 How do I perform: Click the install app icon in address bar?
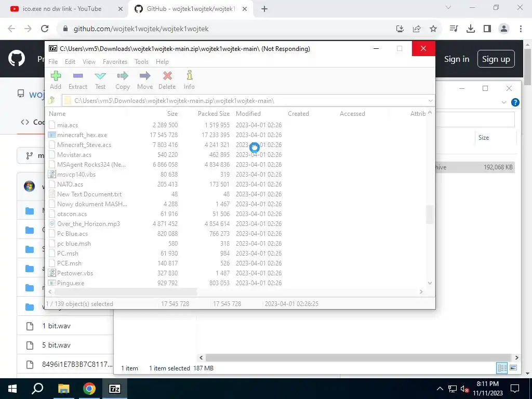[x=400, y=29]
